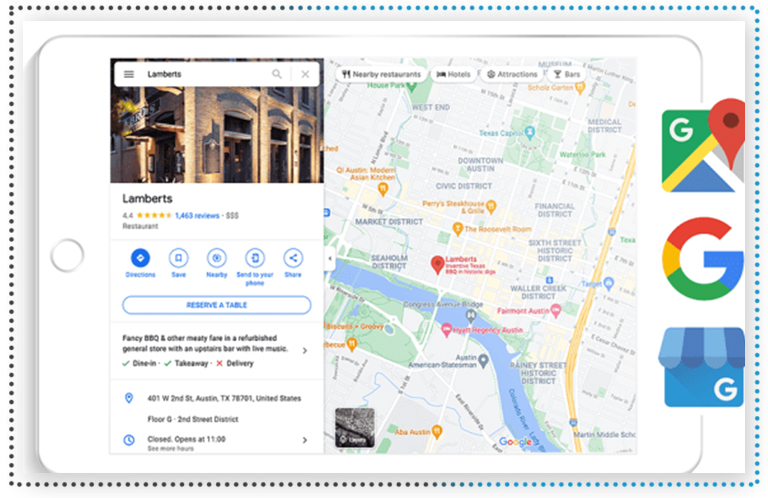768x498 pixels.
Task: Click the Rainey Street Historic District label
Action: [538, 373]
